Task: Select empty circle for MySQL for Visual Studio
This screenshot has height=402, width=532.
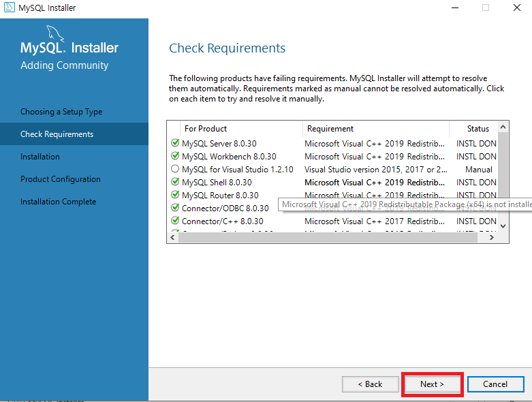Action: (x=175, y=168)
